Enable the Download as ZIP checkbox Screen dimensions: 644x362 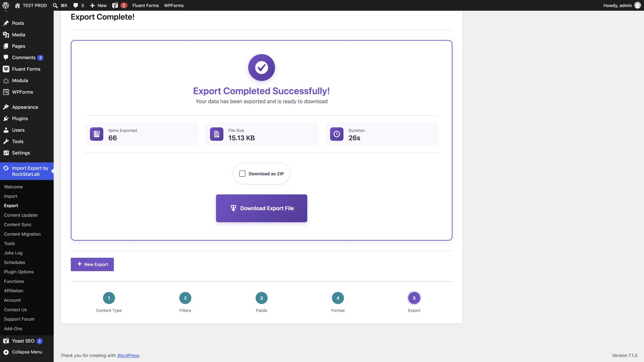click(242, 174)
